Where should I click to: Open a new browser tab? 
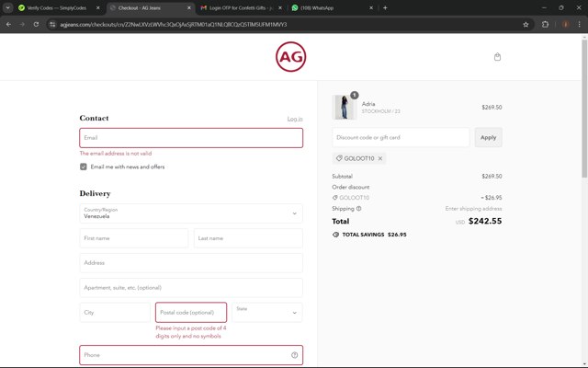[385, 8]
